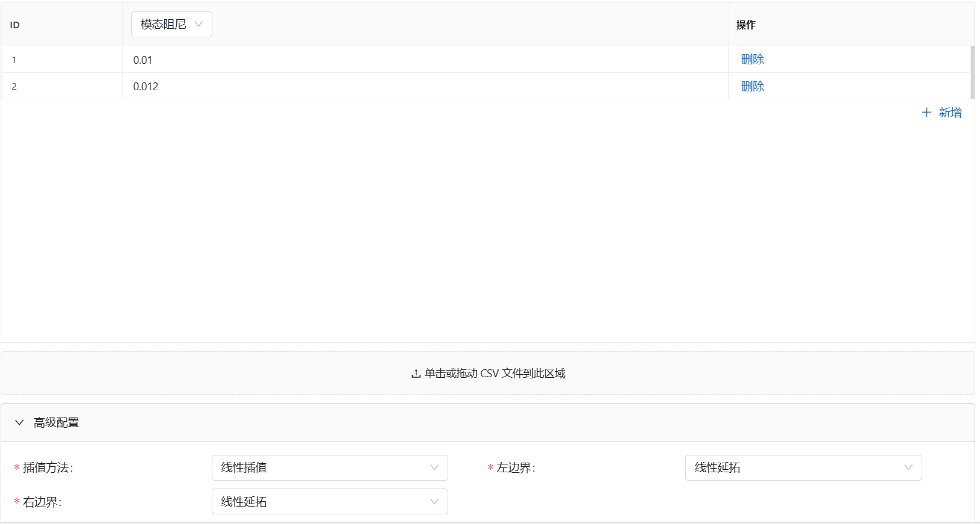This screenshot has width=980, height=524.
Task: Select the 0.01 cell in row 1
Action: click(425, 60)
